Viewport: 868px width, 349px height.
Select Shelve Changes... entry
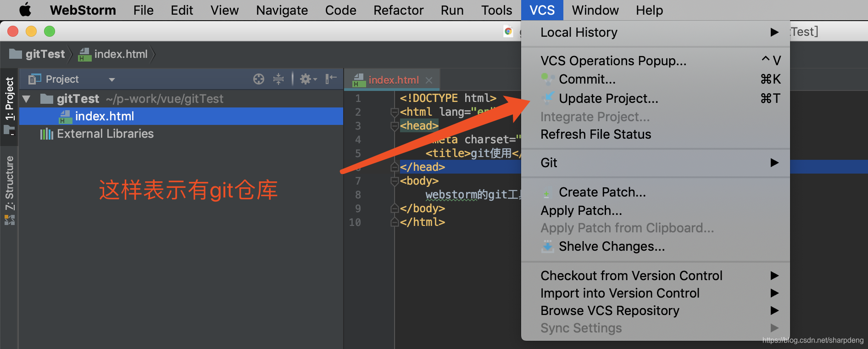pyautogui.click(x=656, y=246)
